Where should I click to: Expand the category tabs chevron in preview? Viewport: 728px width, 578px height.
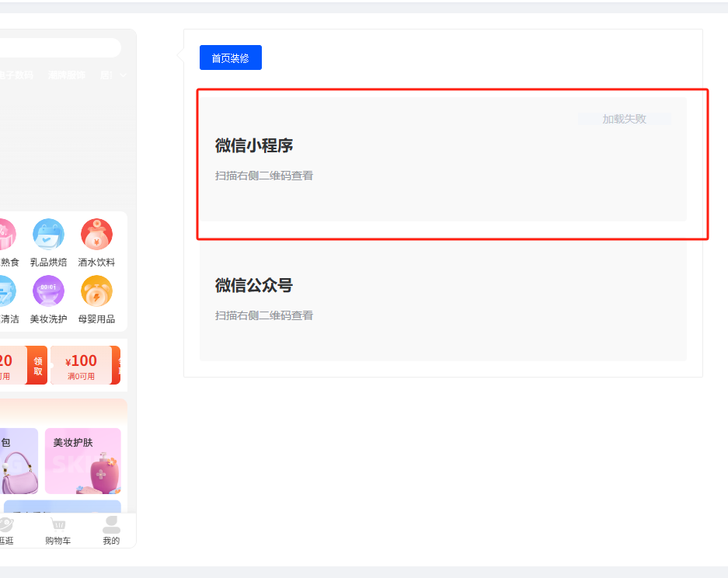(x=123, y=75)
